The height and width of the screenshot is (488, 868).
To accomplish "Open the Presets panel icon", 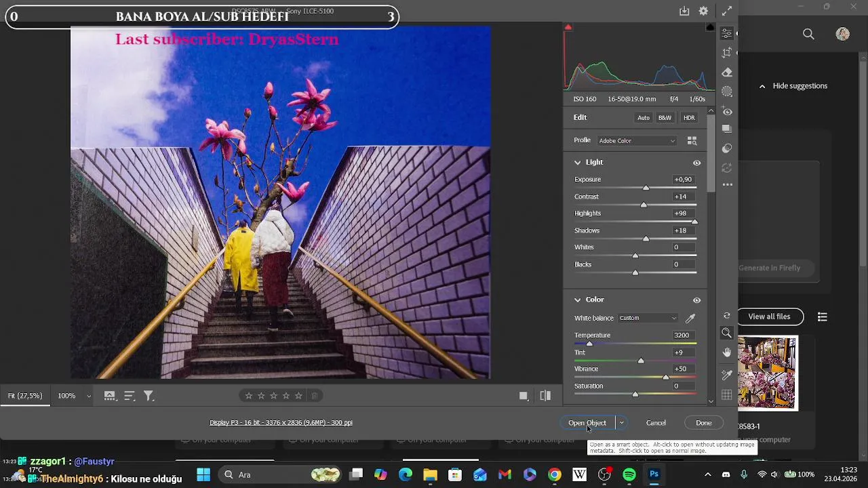I will [x=727, y=148].
